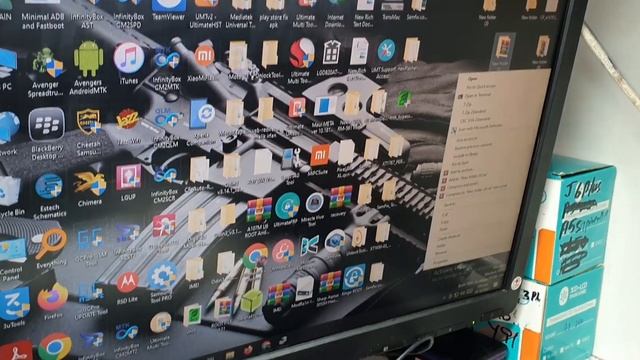Open the UnlockTool folder

click(270, 53)
